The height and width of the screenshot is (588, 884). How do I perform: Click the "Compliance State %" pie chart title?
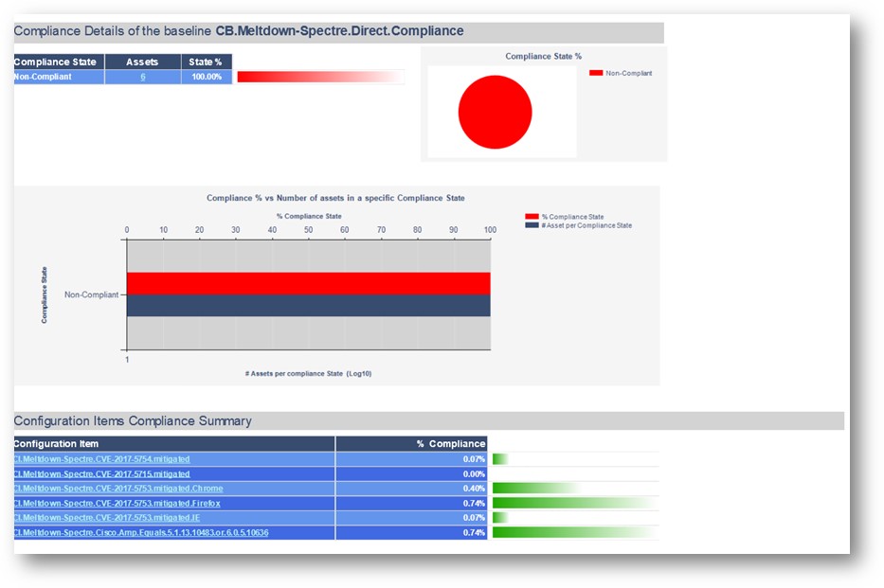click(x=544, y=56)
